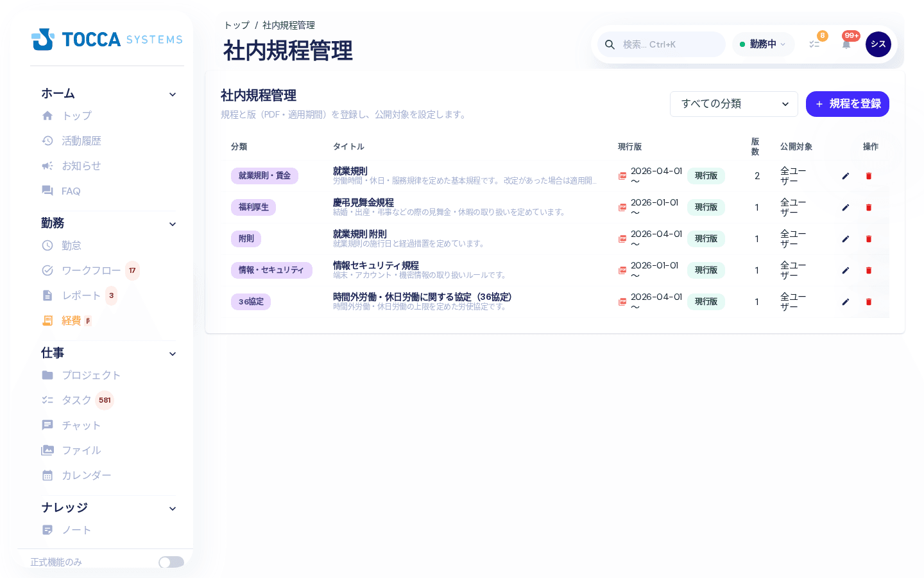
Task: Open the notifications bell icon
Action: (846, 44)
